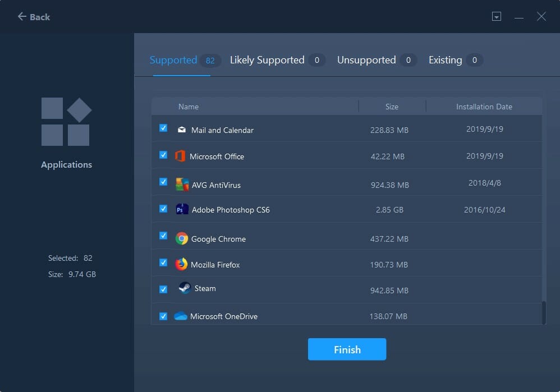Sort by the Size column header
The height and width of the screenshot is (392, 560).
392,107
